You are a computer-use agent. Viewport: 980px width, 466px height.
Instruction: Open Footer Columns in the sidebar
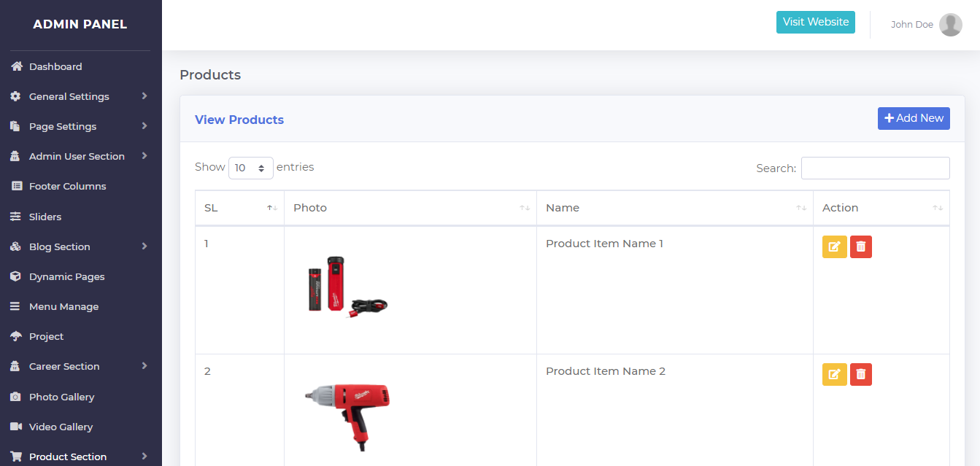67,186
